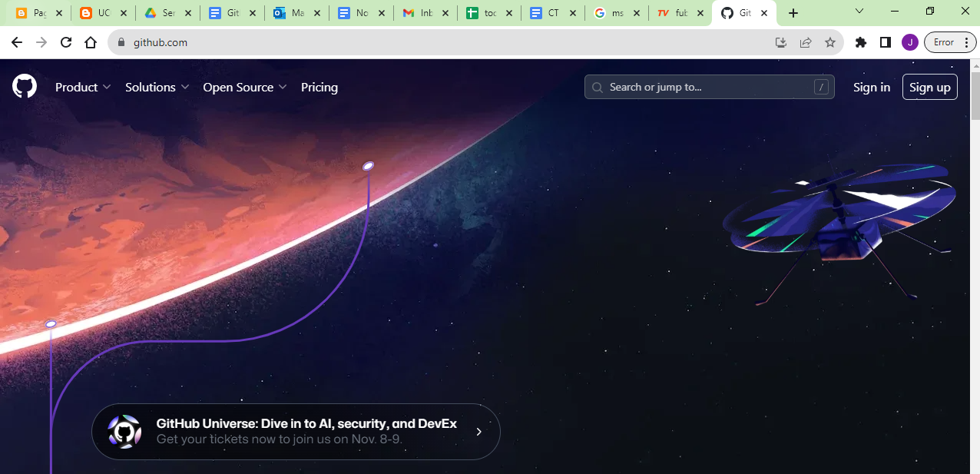Expand the Solutions dropdown menu
Viewport: 980px width, 474px height.
click(157, 87)
